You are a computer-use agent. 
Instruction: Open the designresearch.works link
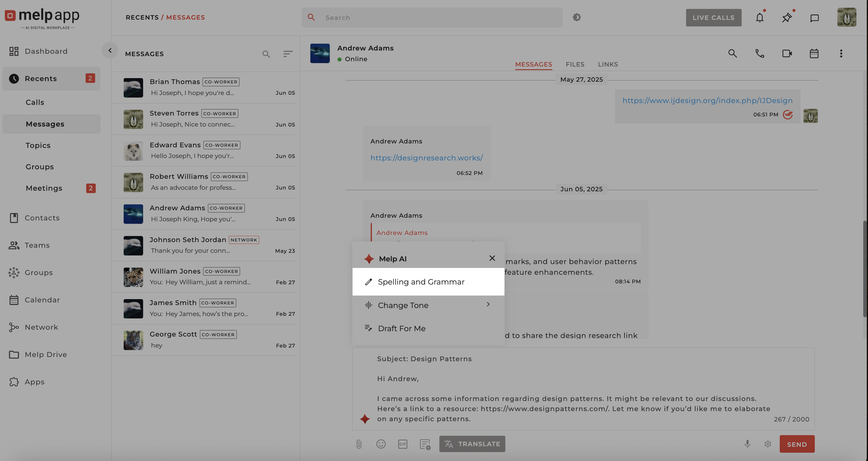427,158
